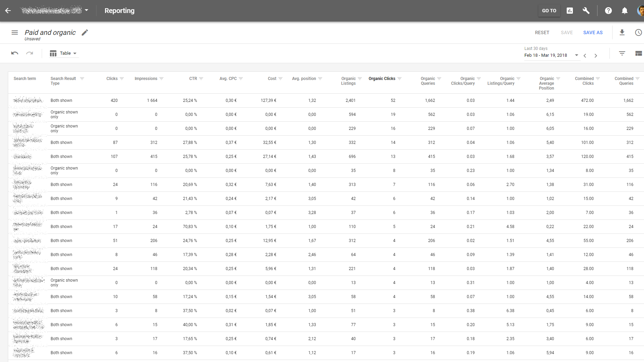This screenshot has height=362, width=644.
Task: View notifications bell icon
Action: pos(625,11)
